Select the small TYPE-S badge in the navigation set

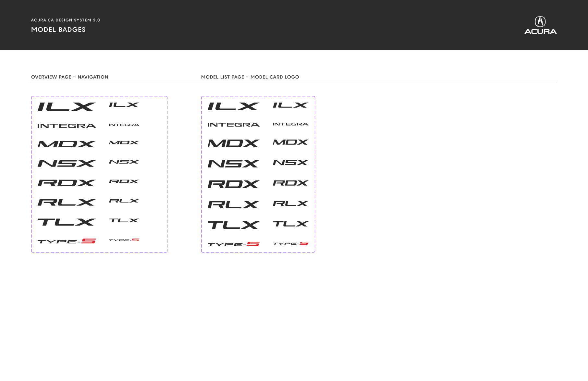click(x=124, y=240)
